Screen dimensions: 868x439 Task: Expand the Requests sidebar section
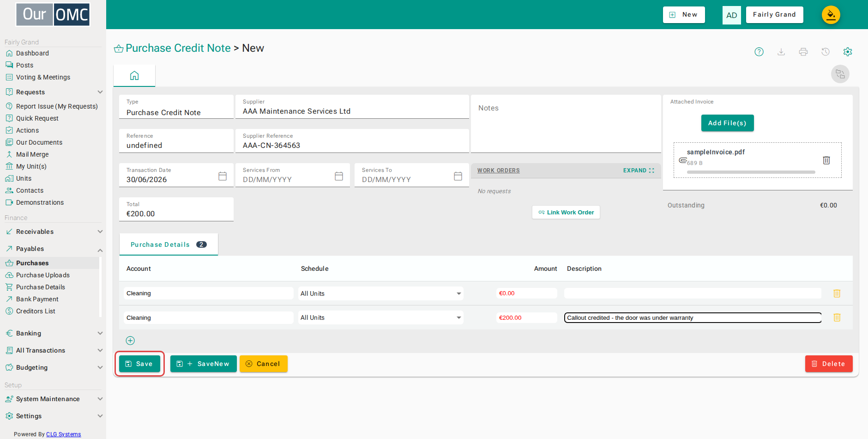(x=100, y=92)
